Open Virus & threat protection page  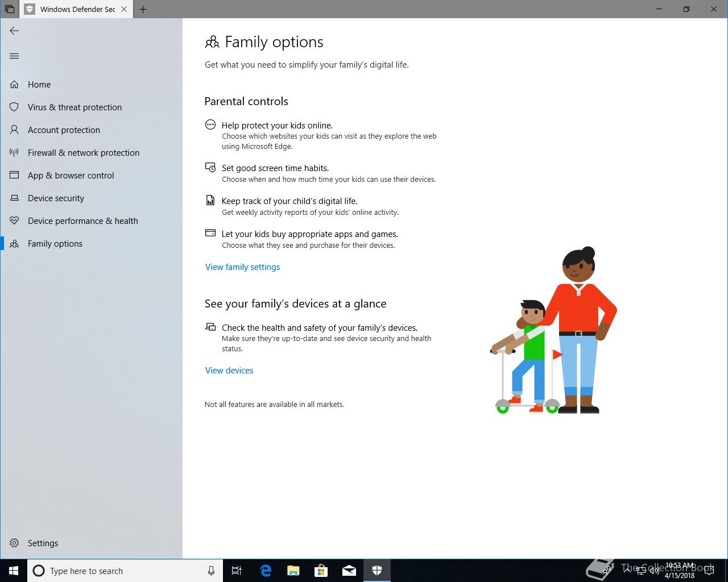(x=91, y=107)
